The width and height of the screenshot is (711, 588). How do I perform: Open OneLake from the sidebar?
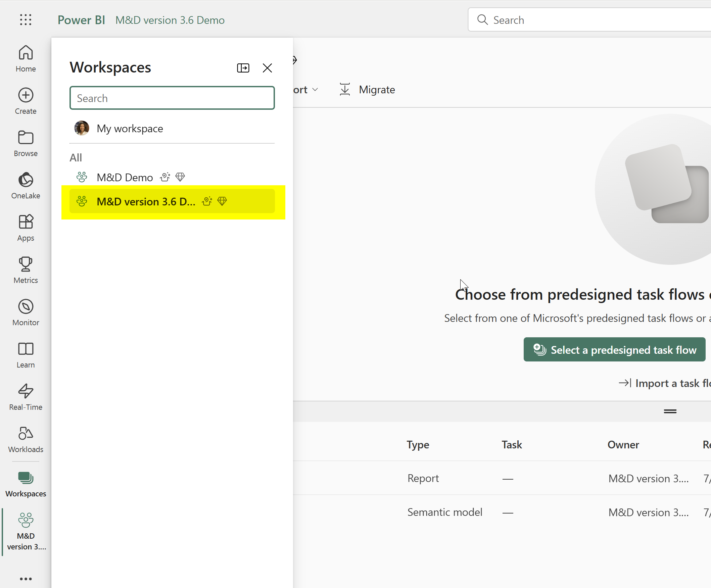[x=26, y=186]
